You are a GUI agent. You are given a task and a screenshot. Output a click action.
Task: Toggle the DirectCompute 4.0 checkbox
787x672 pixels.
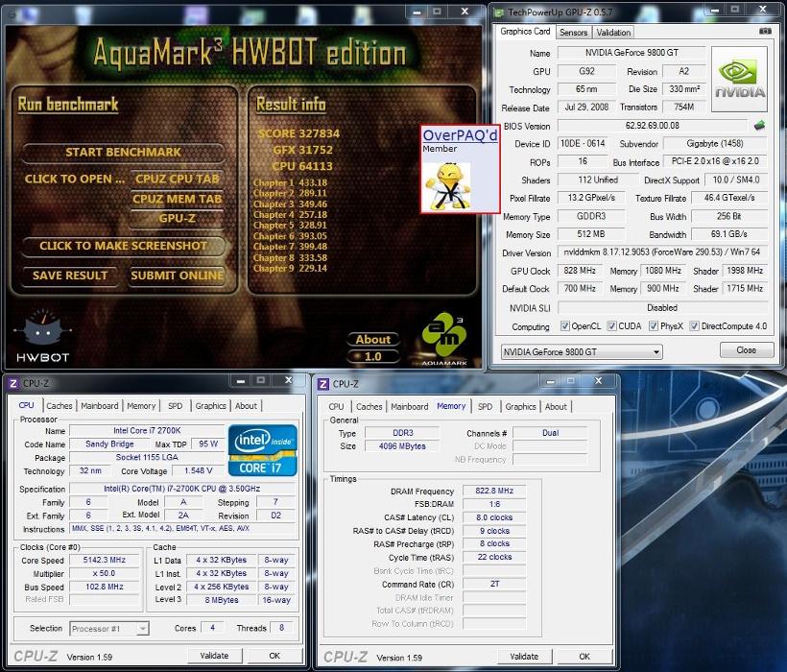pyautogui.click(x=694, y=326)
